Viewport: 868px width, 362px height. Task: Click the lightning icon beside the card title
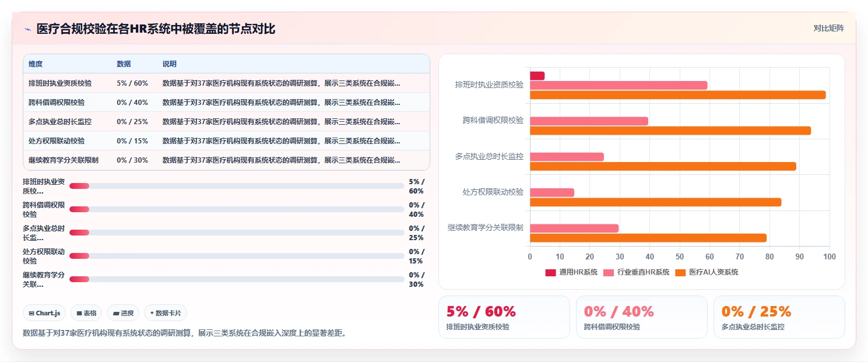pyautogui.click(x=27, y=29)
